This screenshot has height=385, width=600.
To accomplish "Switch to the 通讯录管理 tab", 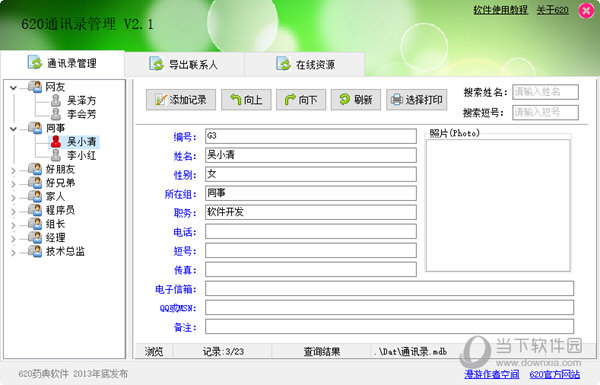I will [62, 63].
